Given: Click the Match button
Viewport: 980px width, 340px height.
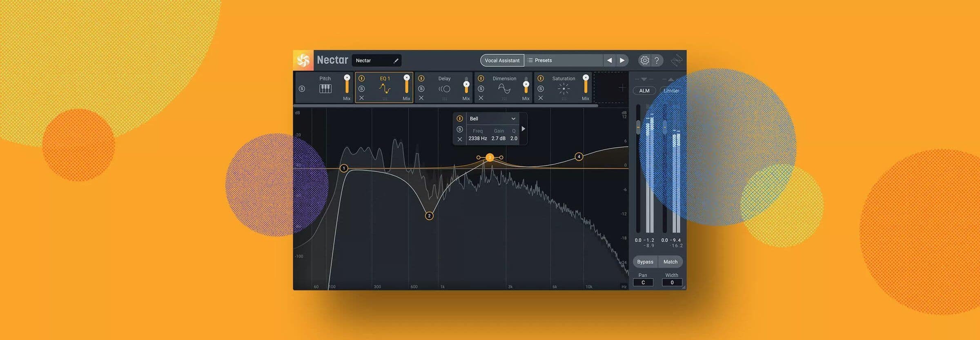Looking at the screenshot, I should coord(670,262).
